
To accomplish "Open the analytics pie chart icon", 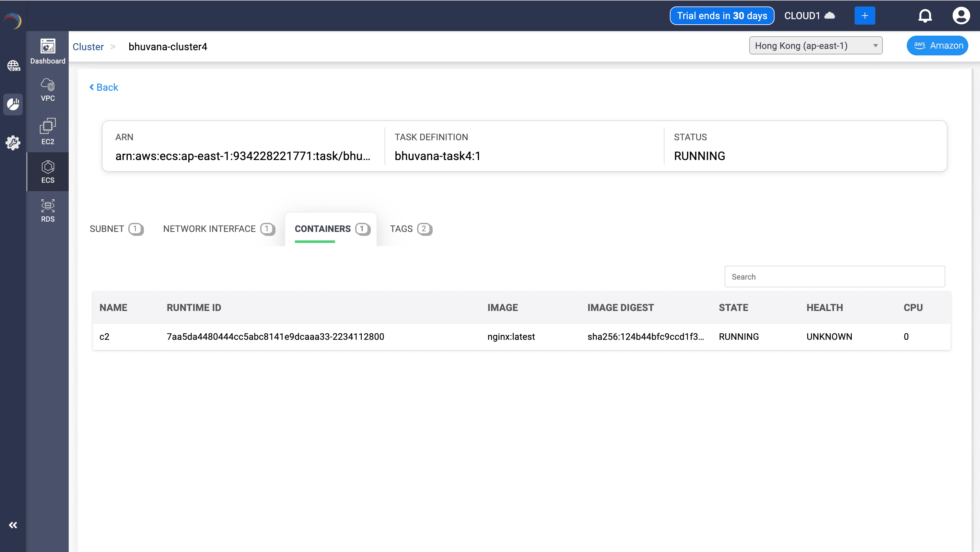I will (x=13, y=104).
